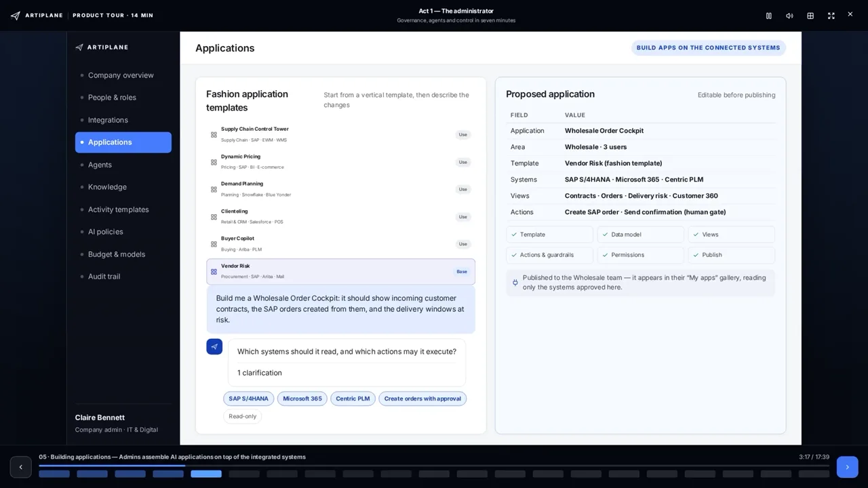The image size is (868, 488).
Task: Use the Dynamic Pricing template
Action: coord(463,162)
